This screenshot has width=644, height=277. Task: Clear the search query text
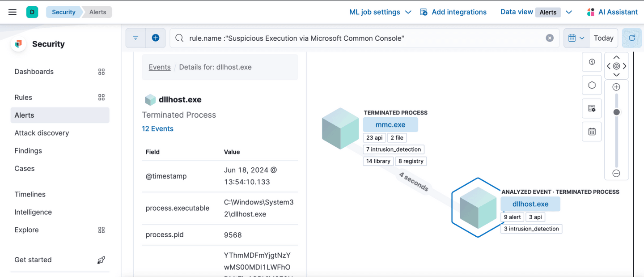tap(550, 38)
